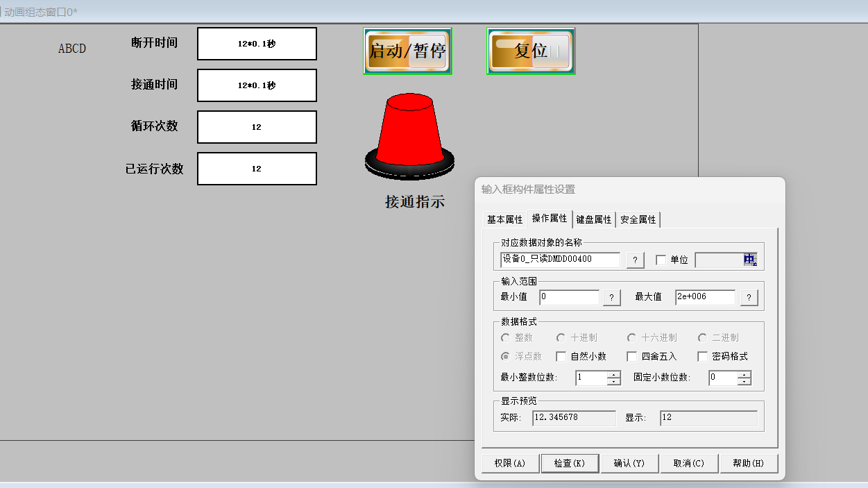Open the 权限(A) permissions button
868x488 pixels.
510,463
